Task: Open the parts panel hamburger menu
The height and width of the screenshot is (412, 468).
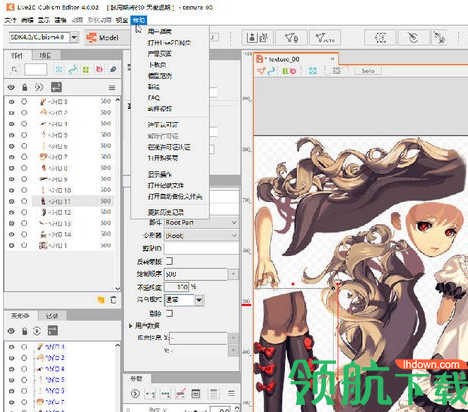Action: coord(112,88)
